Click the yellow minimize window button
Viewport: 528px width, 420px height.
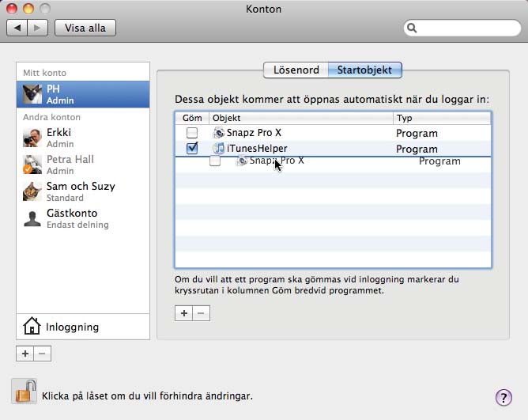click(x=28, y=9)
